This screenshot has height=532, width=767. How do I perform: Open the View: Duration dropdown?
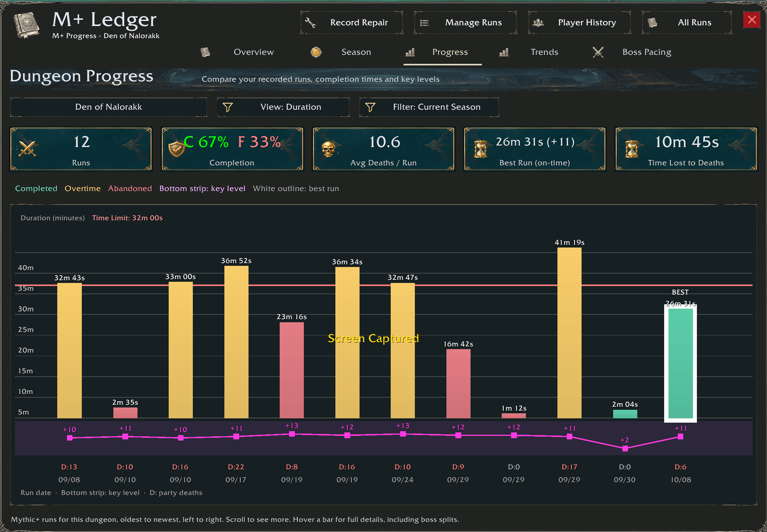point(283,107)
